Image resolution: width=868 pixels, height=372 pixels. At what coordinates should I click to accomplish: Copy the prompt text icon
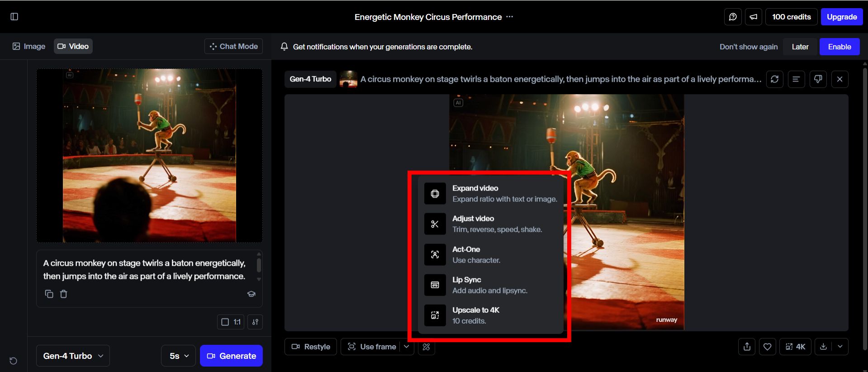(x=49, y=294)
